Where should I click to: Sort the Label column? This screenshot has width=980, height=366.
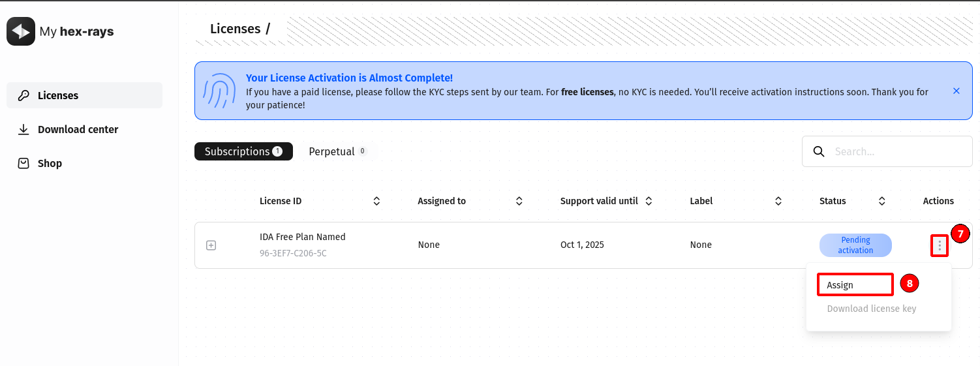(x=778, y=201)
